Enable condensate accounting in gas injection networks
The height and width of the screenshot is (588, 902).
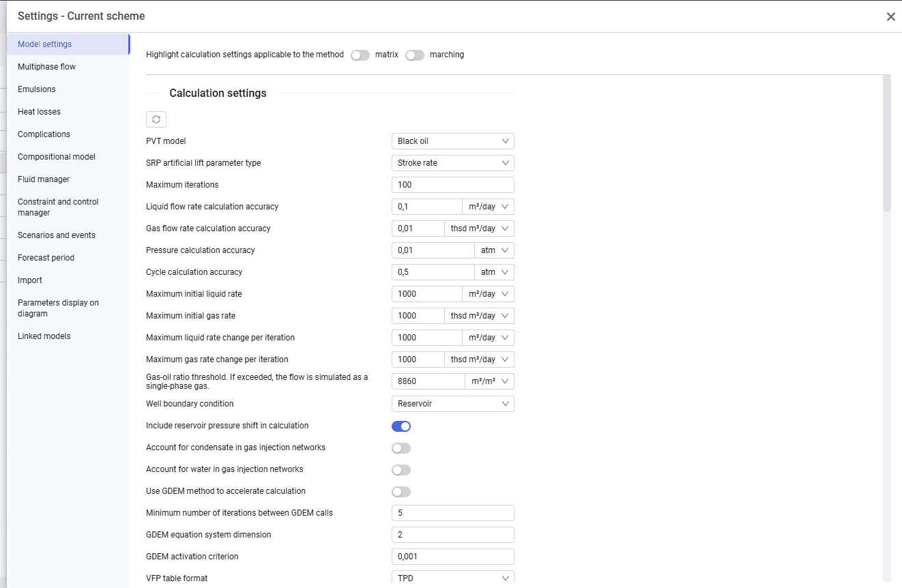tap(401, 448)
